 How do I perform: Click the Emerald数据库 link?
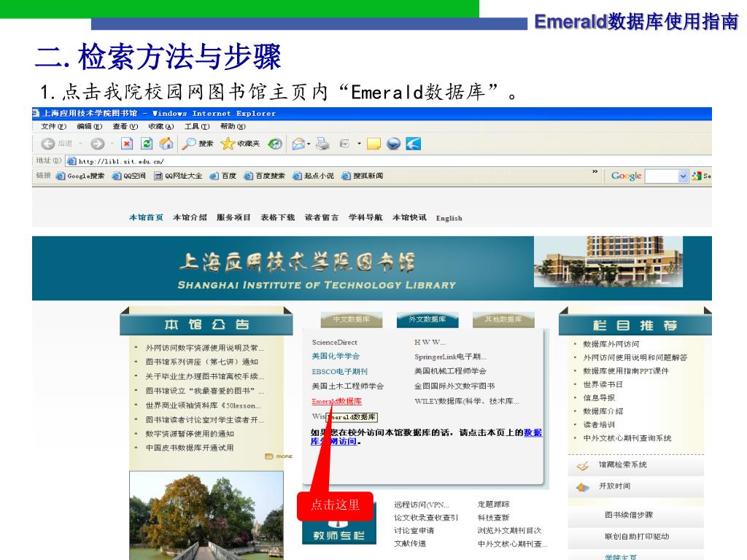337,401
